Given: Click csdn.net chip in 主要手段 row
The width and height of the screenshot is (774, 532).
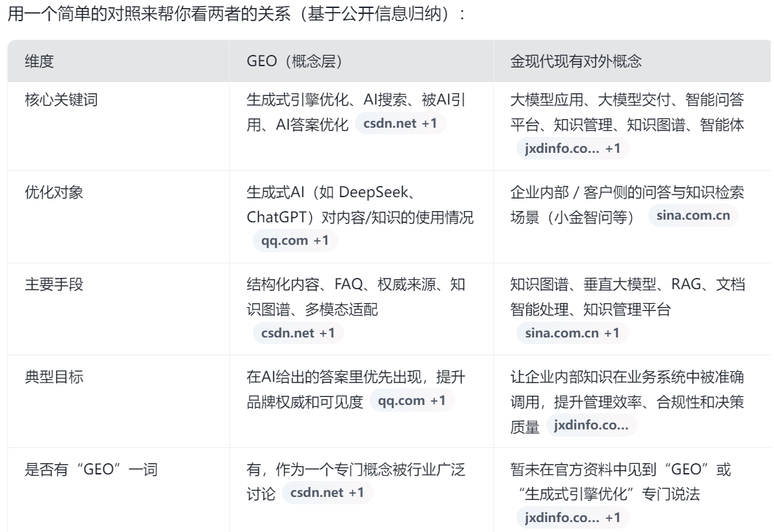Looking at the screenshot, I should 298,333.
